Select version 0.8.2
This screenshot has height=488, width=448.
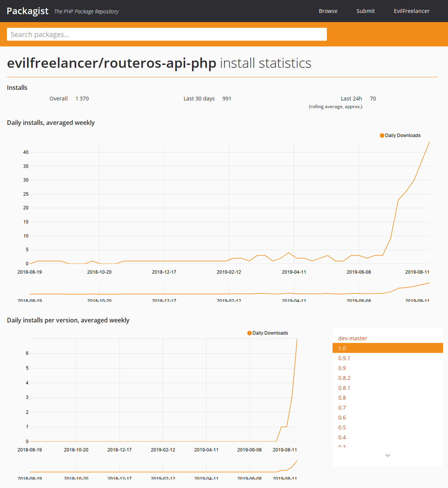coord(387,378)
